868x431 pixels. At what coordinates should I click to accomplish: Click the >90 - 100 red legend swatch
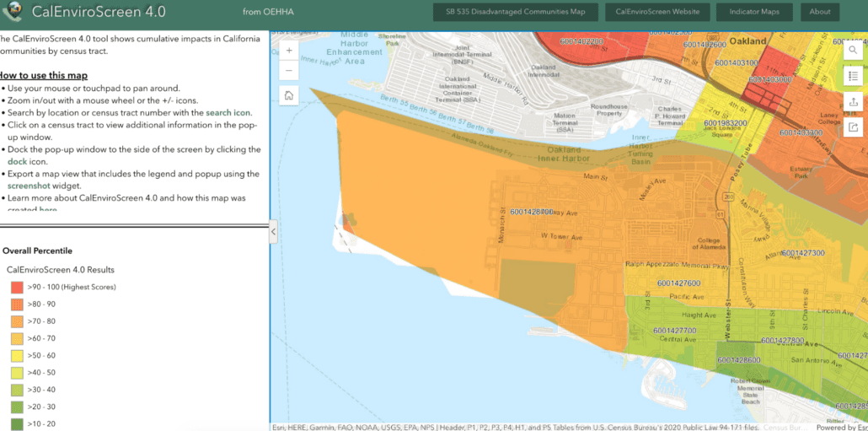click(x=17, y=287)
